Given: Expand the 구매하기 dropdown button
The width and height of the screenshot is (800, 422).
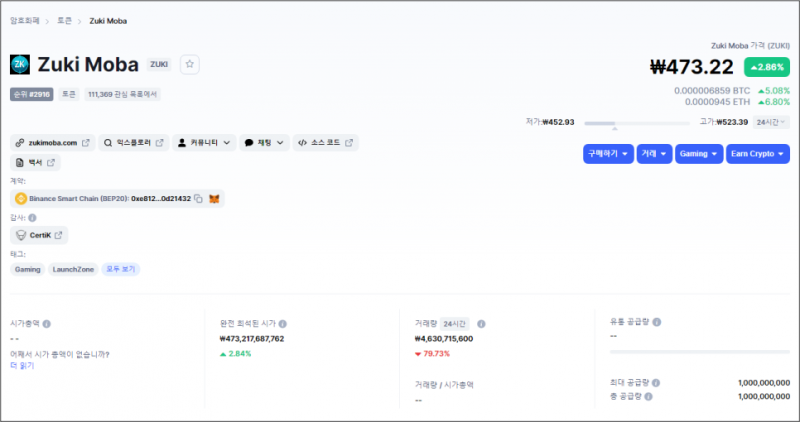Looking at the screenshot, I should pyautogui.click(x=608, y=154).
